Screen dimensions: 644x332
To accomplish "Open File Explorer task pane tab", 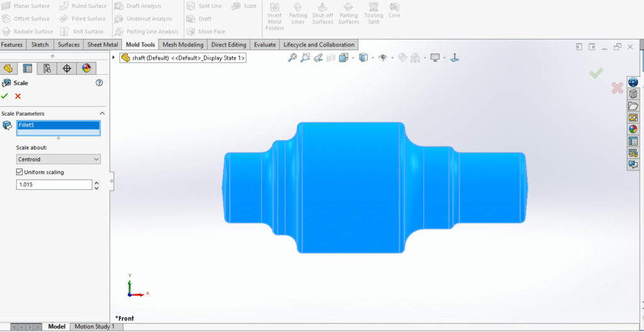I will click(633, 106).
